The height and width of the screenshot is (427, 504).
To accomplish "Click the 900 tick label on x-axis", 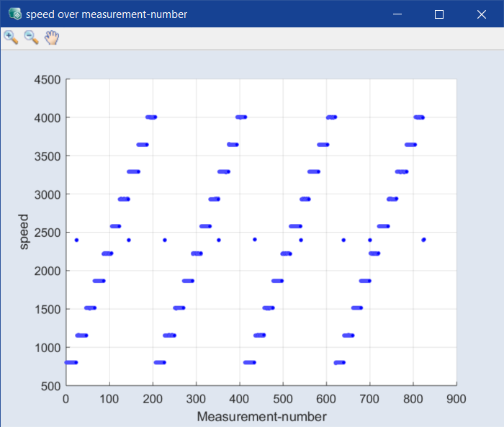I will click(456, 399).
